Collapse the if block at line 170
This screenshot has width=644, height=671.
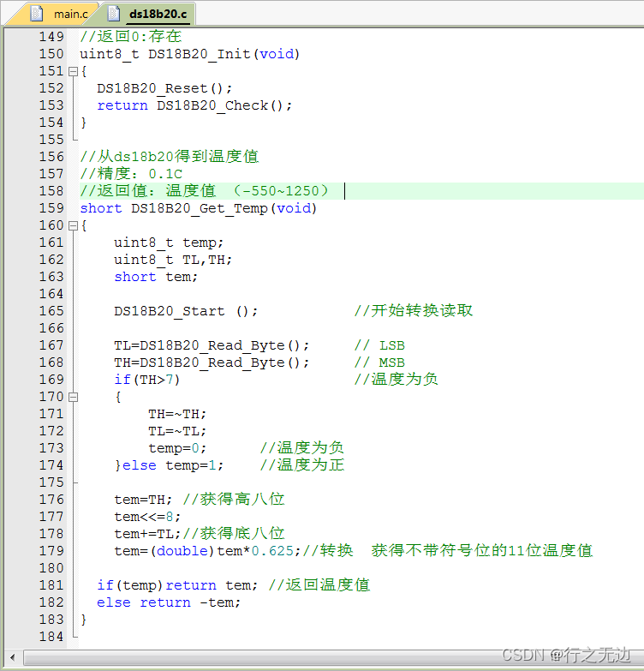point(74,397)
